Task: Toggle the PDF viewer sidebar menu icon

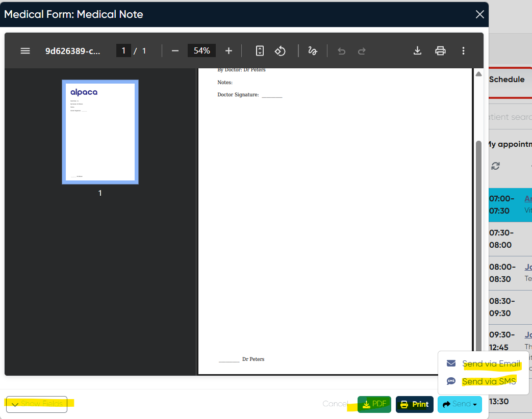Action: (x=25, y=51)
